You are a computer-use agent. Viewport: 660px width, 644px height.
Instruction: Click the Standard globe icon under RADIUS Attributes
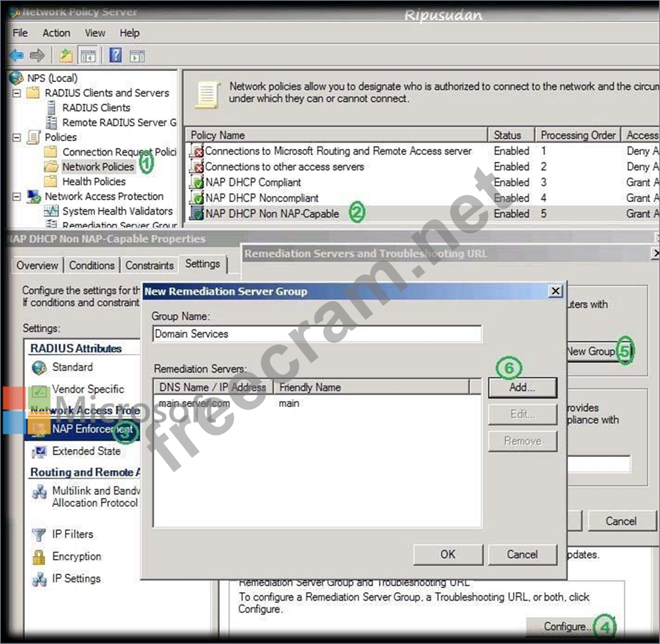[x=39, y=368]
